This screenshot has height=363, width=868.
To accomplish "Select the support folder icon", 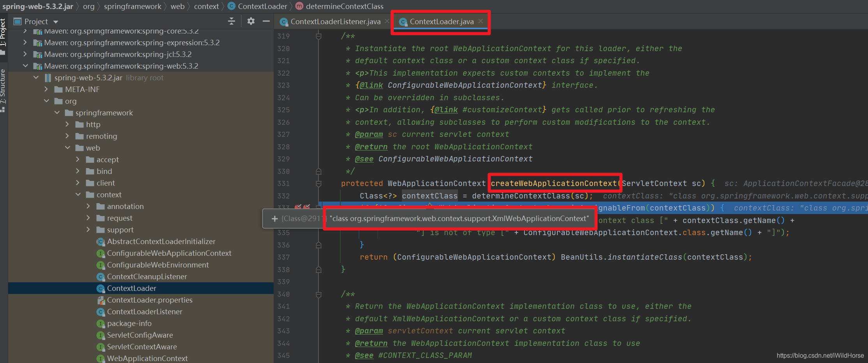I will coord(101,230).
